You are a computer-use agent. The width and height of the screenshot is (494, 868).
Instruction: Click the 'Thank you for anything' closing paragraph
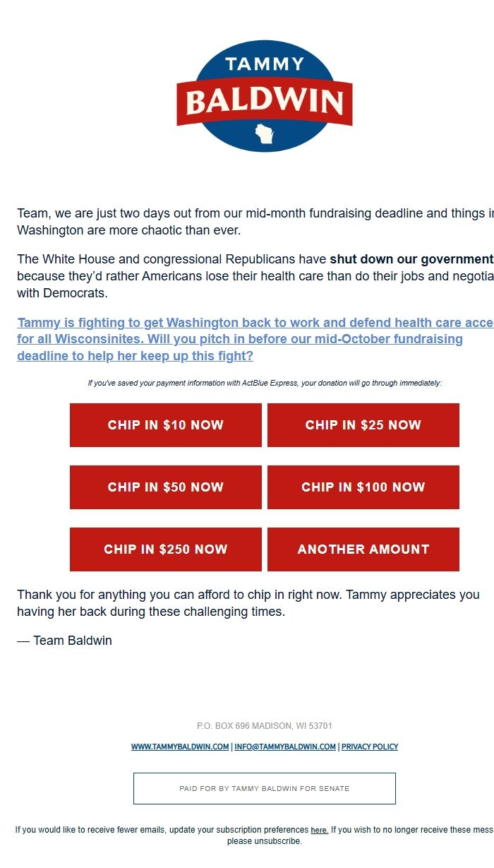click(247, 603)
